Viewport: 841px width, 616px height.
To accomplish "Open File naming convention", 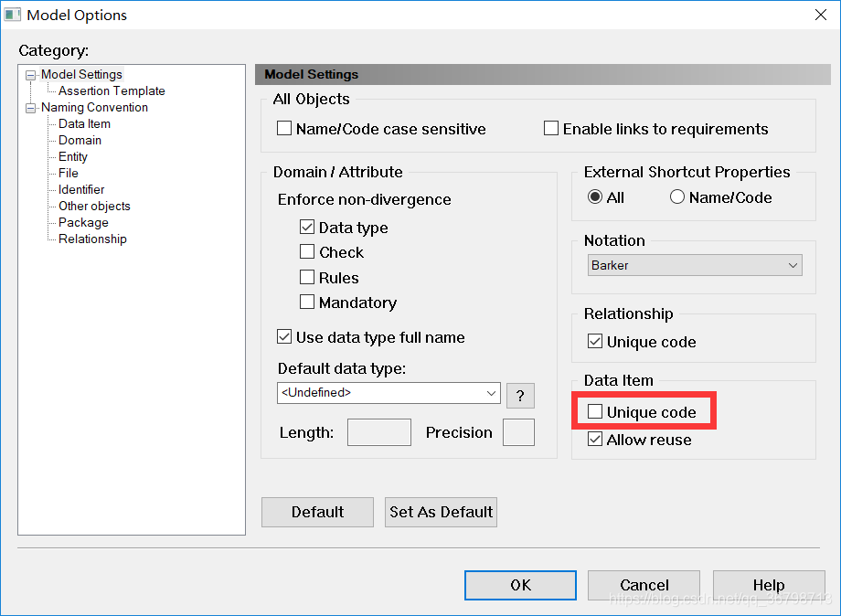I will (69, 173).
